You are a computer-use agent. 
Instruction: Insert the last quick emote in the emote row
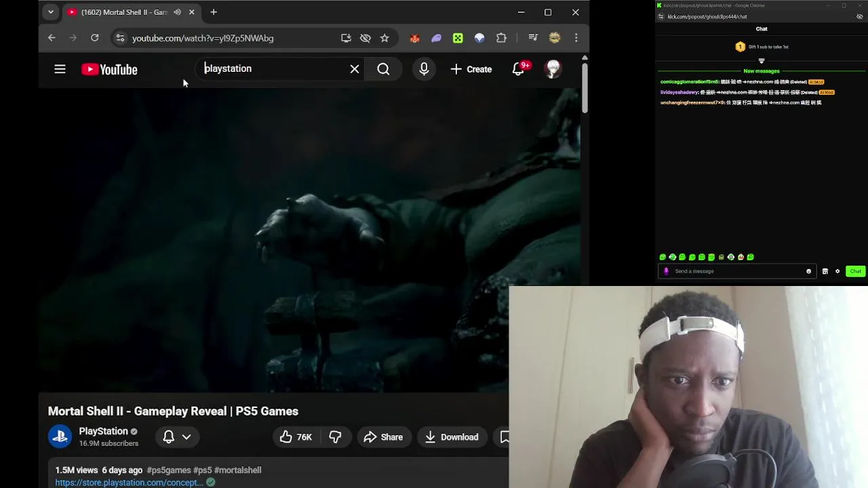pyautogui.click(x=751, y=257)
